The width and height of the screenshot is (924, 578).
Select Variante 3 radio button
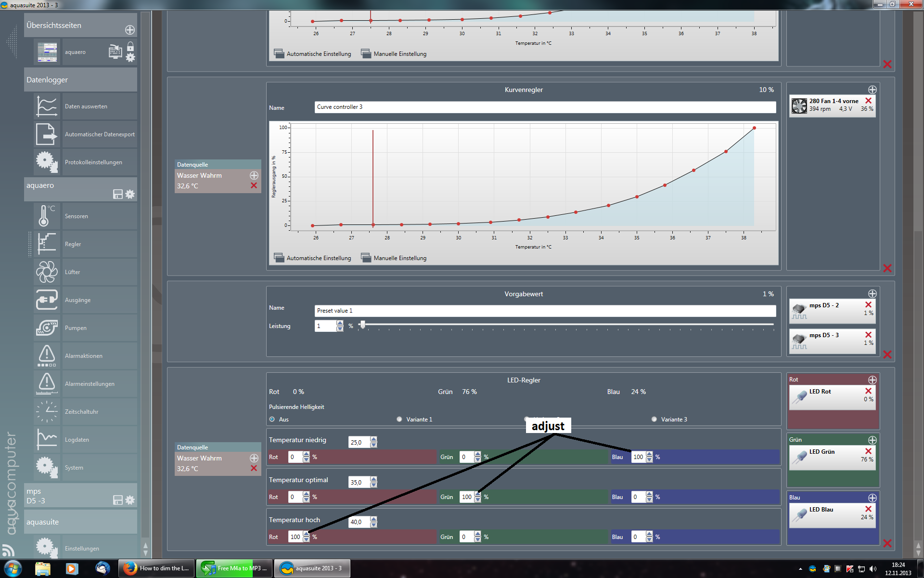[654, 420]
